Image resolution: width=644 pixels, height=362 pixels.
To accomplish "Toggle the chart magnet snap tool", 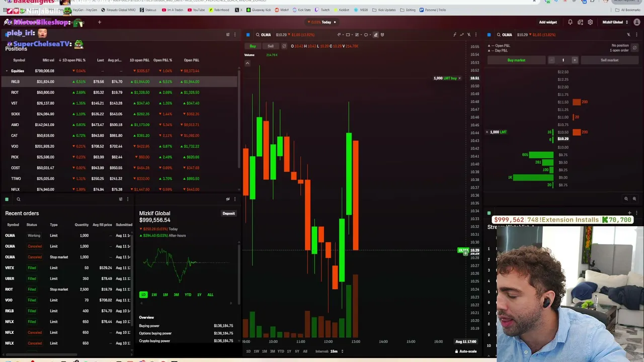I will tap(382, 35).
